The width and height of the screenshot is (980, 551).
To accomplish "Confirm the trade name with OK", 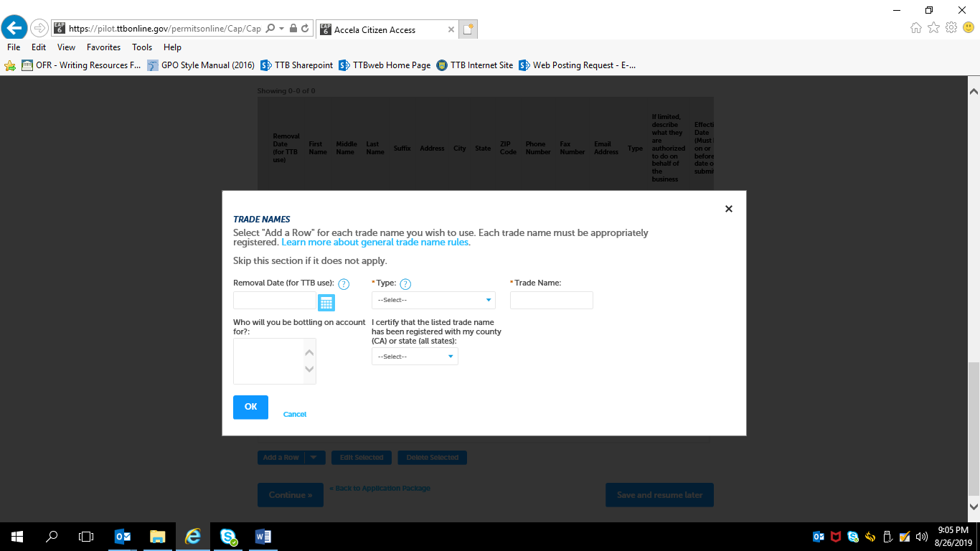I will 250,407.
